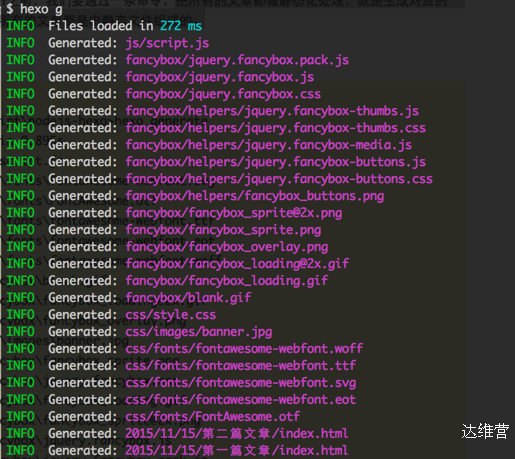Select fontawesome-webfont.woff path
The height and width of the screenshot is (459, 515).
coord(244,349)
